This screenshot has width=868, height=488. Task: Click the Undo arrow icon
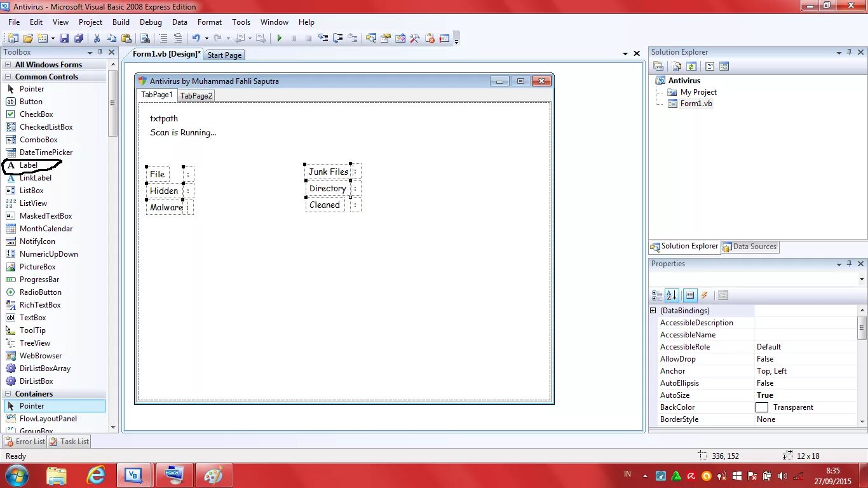[x=196, y=38]
